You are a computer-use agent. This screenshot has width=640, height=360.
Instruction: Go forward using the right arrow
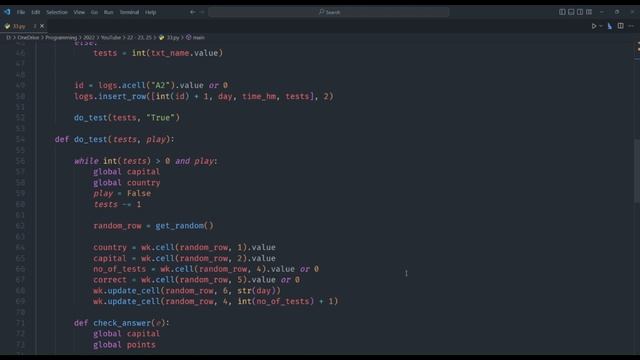[202, 12]
